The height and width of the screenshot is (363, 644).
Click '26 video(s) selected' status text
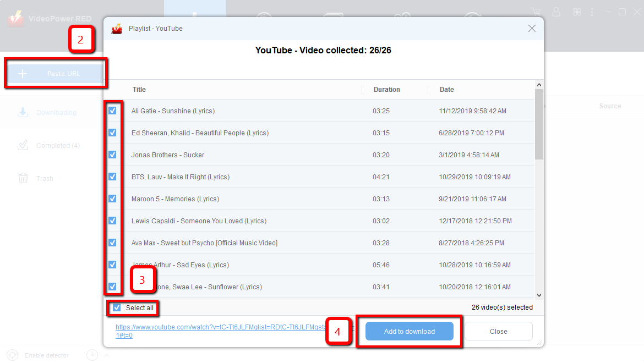pyautogui.click(x=502, y=307)
